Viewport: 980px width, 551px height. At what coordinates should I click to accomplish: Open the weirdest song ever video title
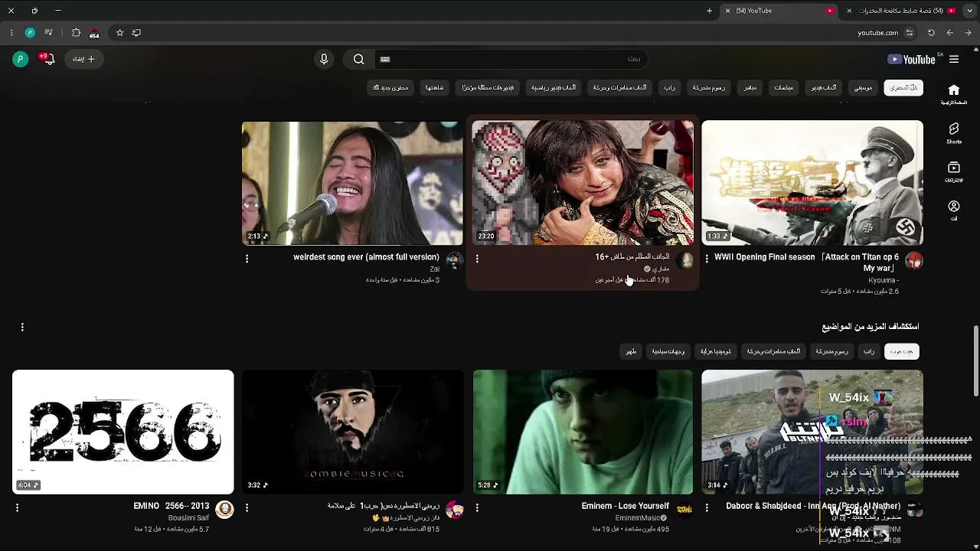366,257
